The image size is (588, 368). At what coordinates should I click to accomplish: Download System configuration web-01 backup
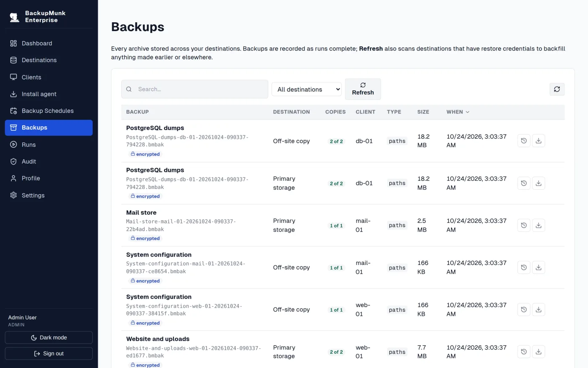tap(538, 310)
